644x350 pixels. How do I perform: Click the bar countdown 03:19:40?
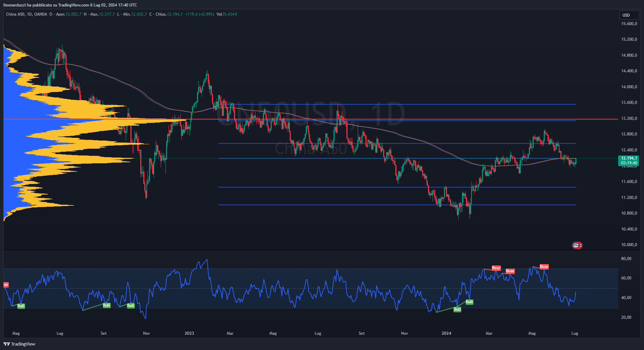[x=629, y=163]
